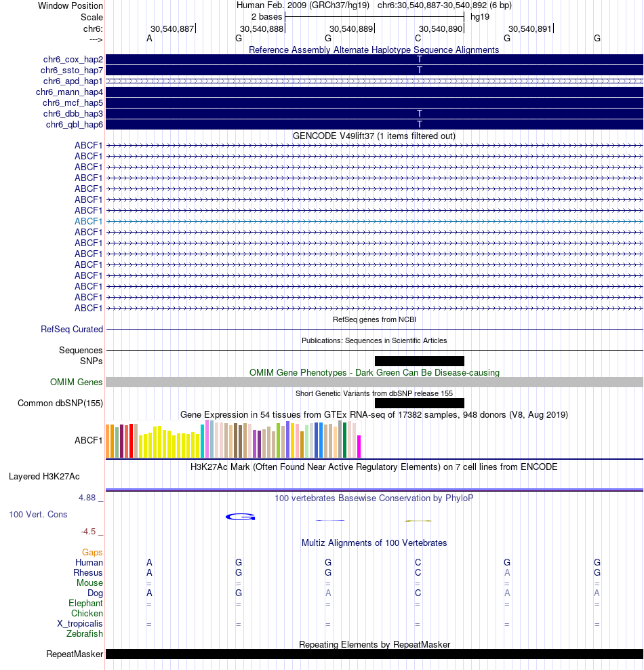644x670 pixels.
Task: Select the Rhesus species row label
Action: tap(88, 572)
